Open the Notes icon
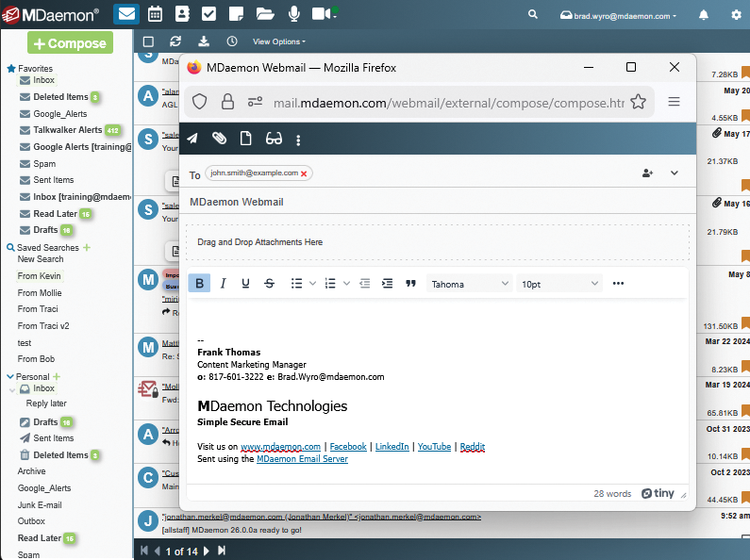 [236, 14]
